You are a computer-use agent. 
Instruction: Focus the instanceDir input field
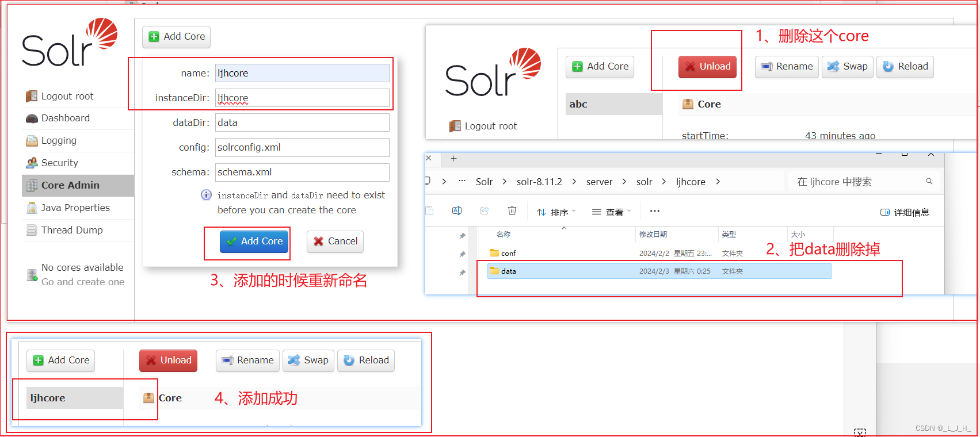point(302,98)
